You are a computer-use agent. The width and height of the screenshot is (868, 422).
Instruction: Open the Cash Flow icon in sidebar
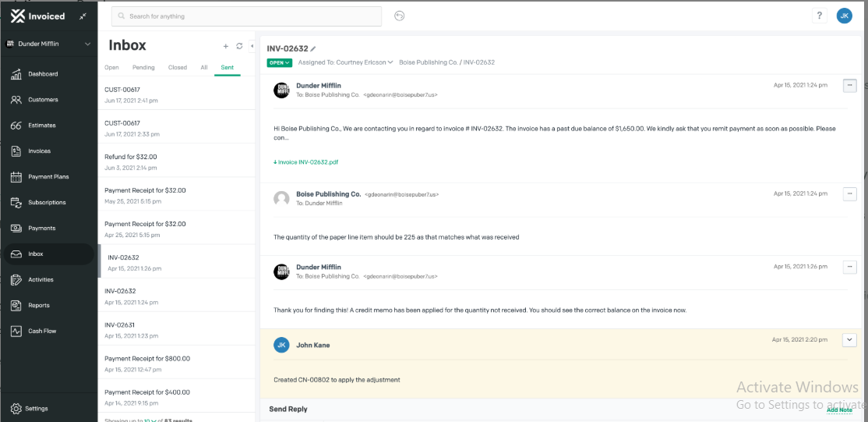point(16,331)
